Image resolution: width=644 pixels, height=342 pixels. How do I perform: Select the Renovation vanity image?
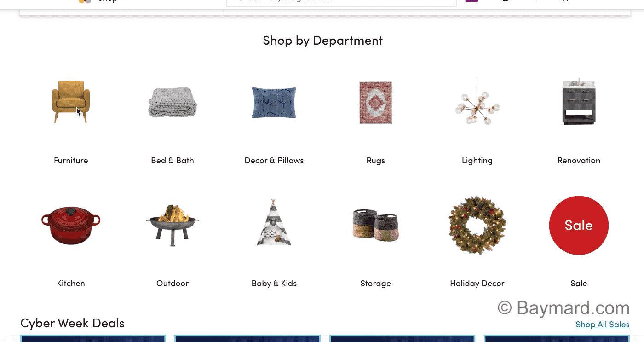579,102
